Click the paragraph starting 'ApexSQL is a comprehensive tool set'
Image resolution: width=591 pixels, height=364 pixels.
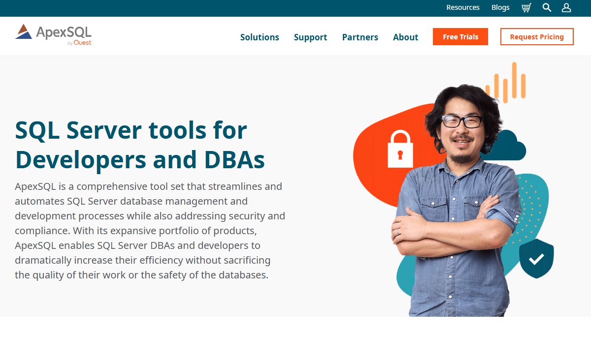[150, 231]
